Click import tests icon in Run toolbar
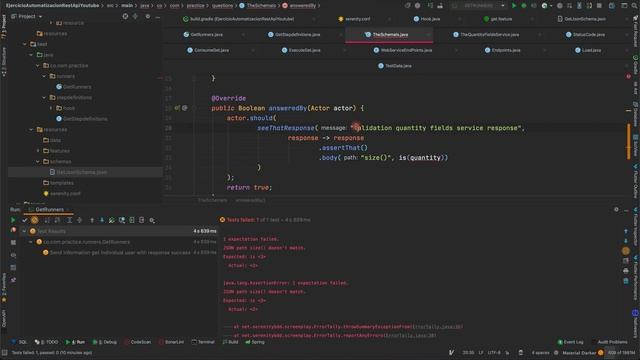 [132, 220]
